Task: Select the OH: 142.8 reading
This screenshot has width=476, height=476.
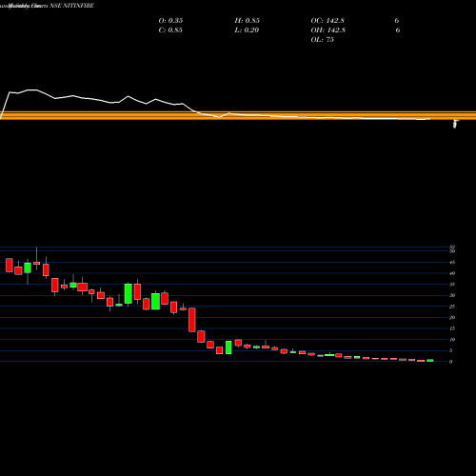Action: (x=328, y=30)
